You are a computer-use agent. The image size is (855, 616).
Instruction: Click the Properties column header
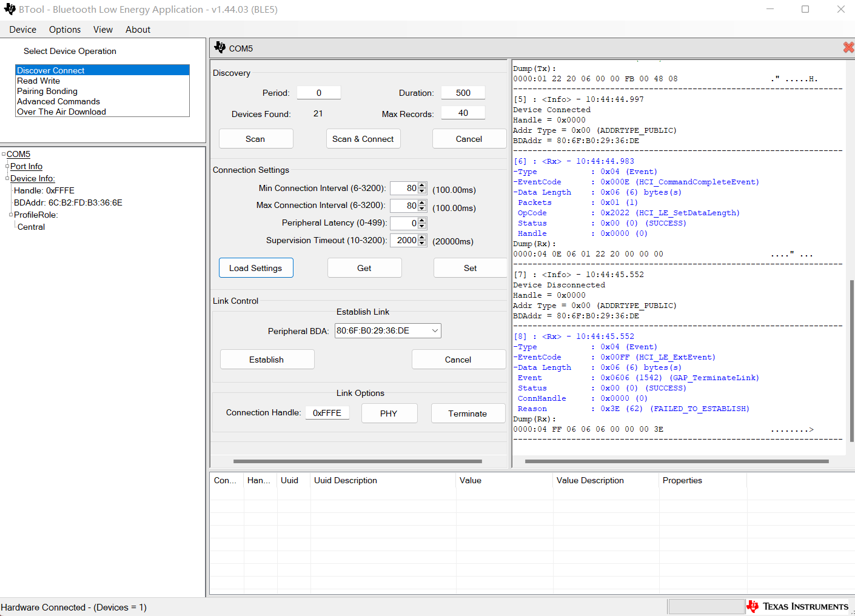[703, 480]
